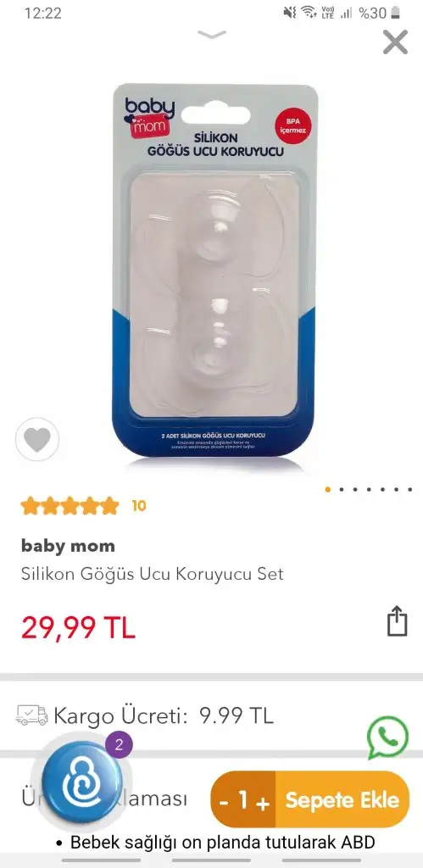423x868 pixels.
Task: Open the blue floating assistant bubble
Action: click(x=82, y=782)
